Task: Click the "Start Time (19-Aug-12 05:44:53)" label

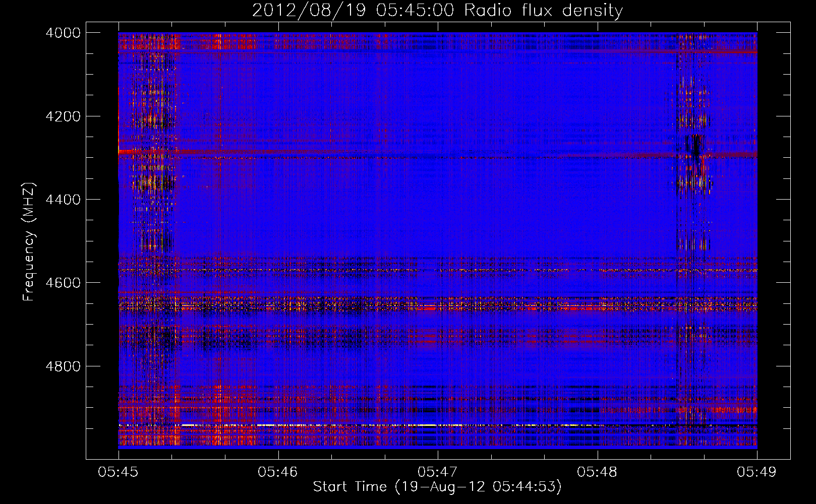Action: click(437, 487)
